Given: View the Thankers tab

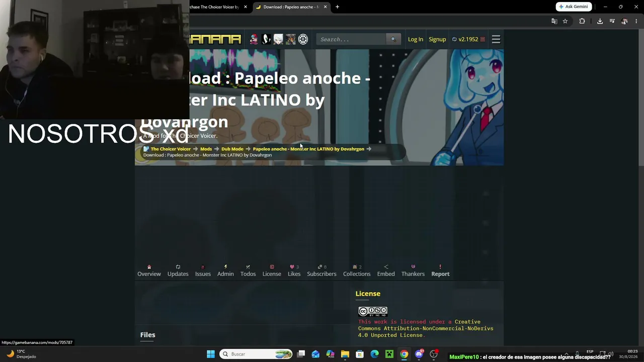Looking at the screenshot, I should point(413,270).
